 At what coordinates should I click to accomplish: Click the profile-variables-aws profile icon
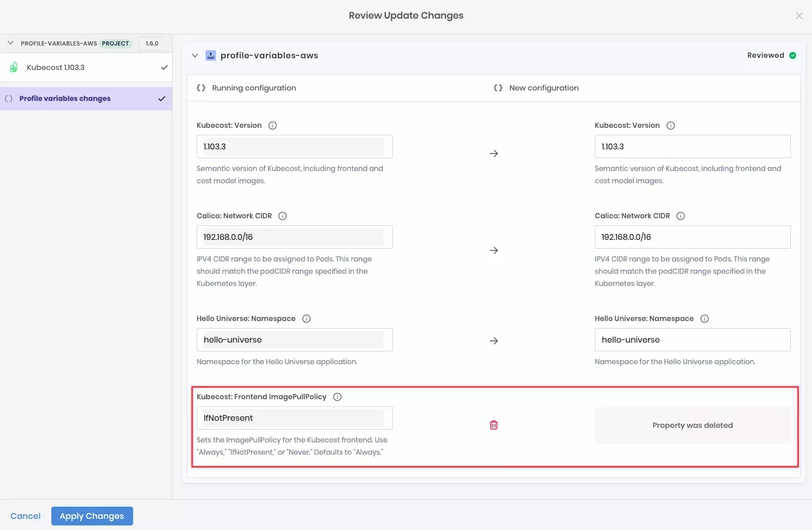[210, 55]
